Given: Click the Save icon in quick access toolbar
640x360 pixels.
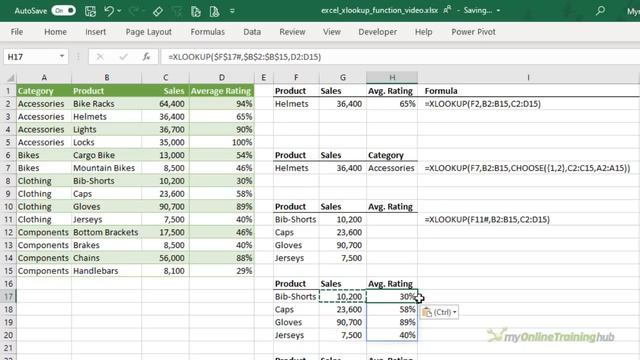Looking at the screenshot, I should click(x=90, y=11).
